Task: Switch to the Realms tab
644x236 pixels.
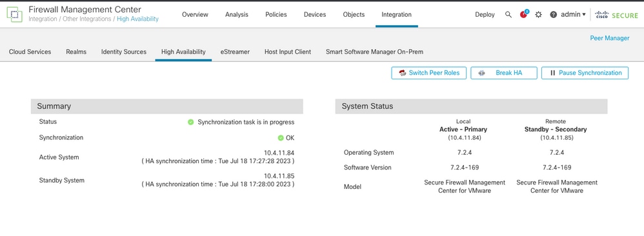Action: click(x=76, y=52)
